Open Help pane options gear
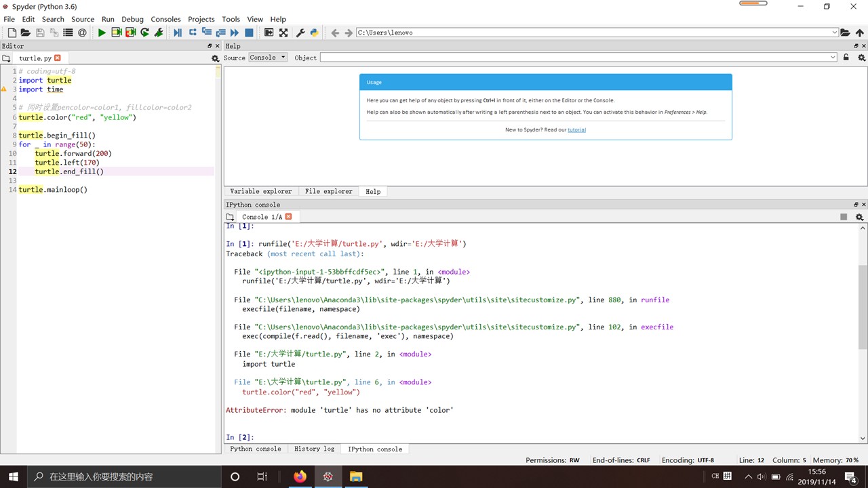Image resolution: width=868 pixels, height=488 pixels. click(862, 58)
